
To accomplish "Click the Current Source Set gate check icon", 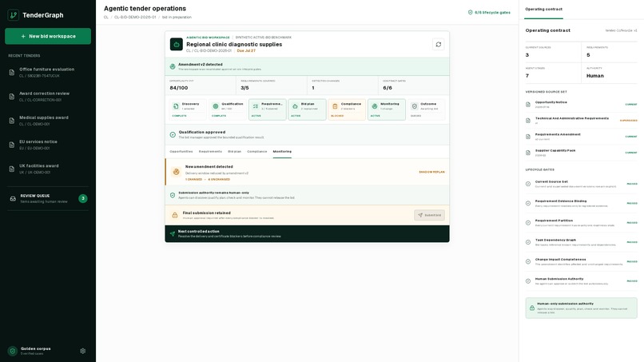I will click(528, 184).
